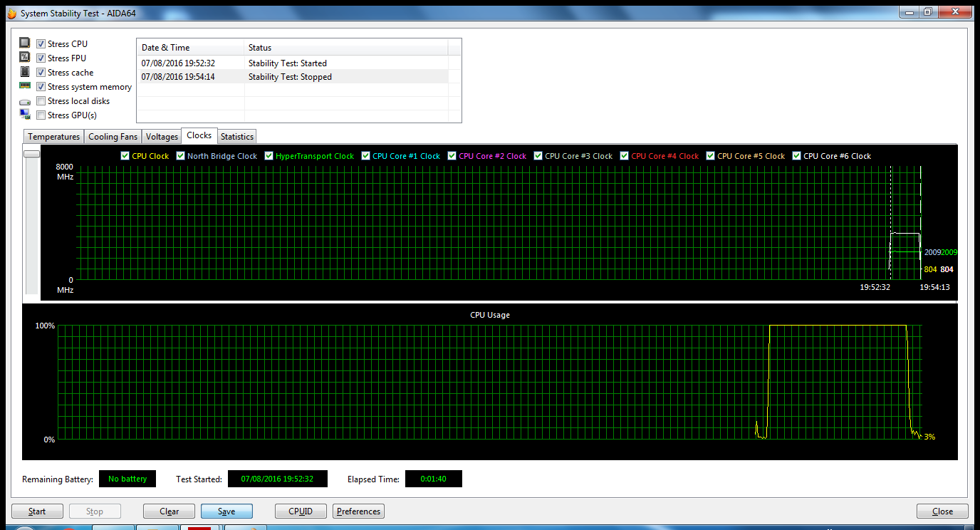Click the 'CPU Usage' graph title
Screen dimensions: 980x530
click(490, 315)
